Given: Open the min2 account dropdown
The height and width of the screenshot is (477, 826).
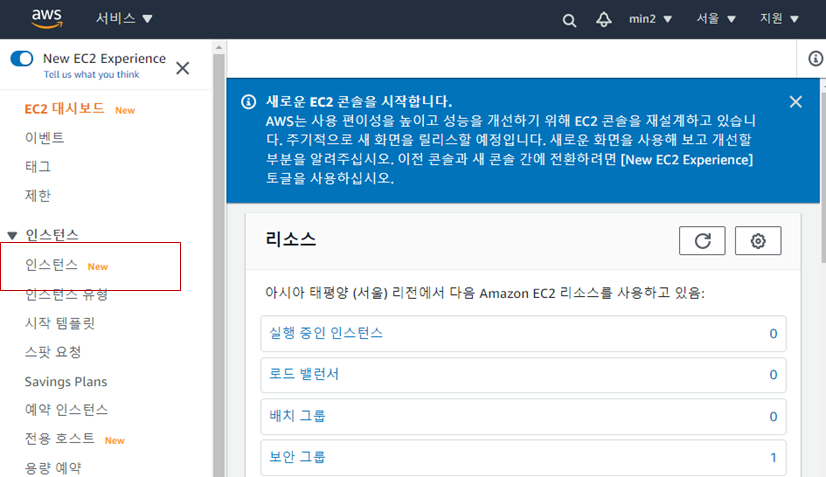Looking at the screenshot, I should 650,19.
